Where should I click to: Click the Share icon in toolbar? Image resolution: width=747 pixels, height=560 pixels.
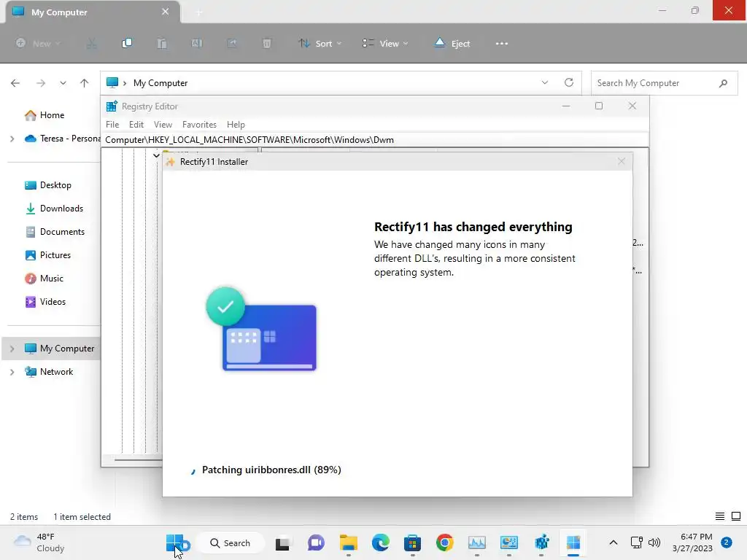232,43
